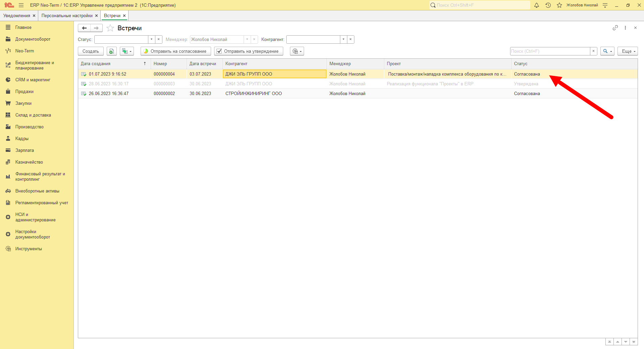Clear the list search field
644x349 pixels.
pyautogui.click(x=594, y=51)
